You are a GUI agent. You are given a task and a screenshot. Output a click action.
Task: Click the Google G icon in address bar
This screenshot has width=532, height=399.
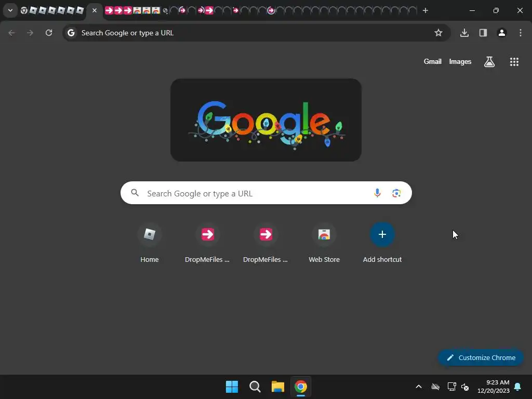click(x=71, y=33)
